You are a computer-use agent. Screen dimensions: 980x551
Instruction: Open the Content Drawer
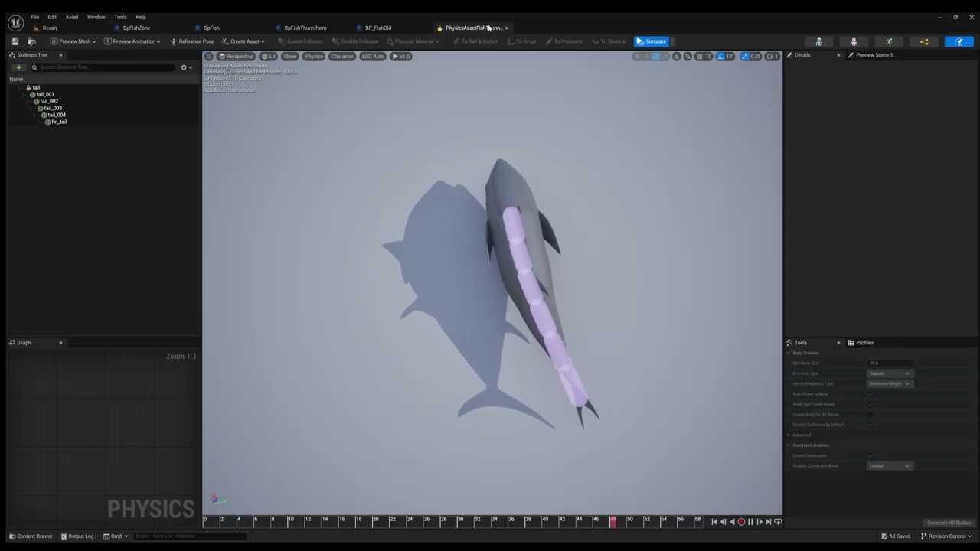pyautogui.click(x=31, y=536)
